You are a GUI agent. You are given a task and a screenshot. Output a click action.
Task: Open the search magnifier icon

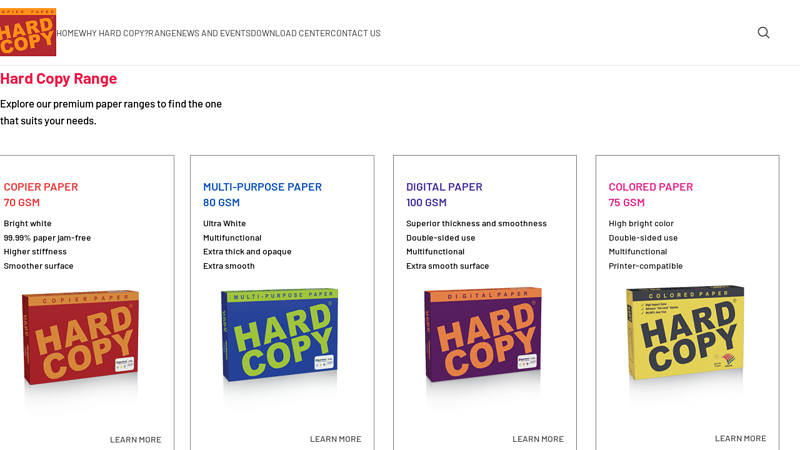[x=763, y=33]
